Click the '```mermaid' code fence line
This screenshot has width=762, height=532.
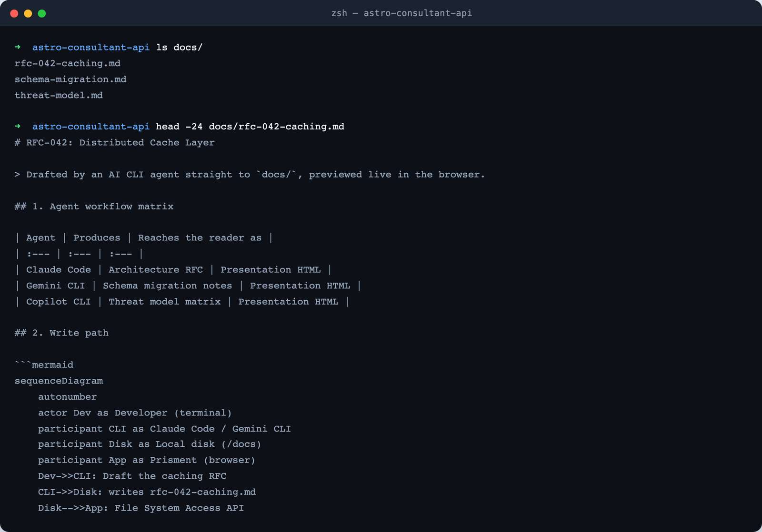(44, 365)
